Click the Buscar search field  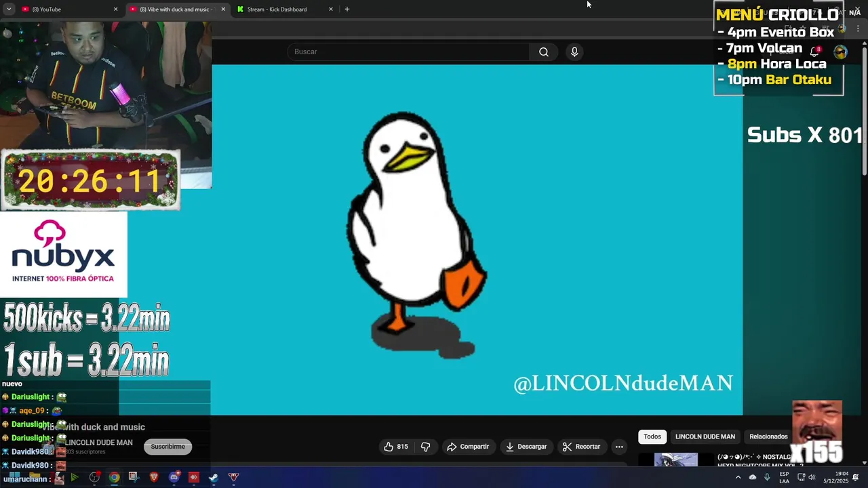[x=408, y=52]
